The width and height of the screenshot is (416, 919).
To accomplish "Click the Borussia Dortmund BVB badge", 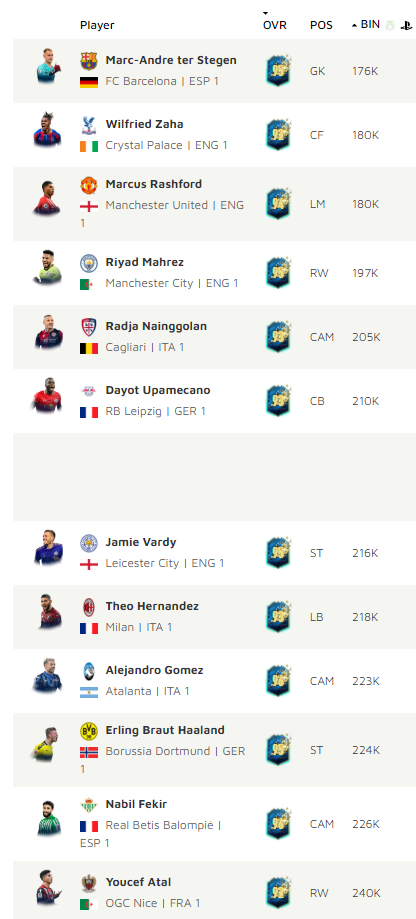I will pos(89,730).
